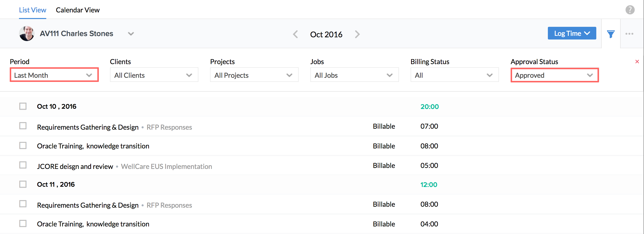
Task: Open the Billing Status dropdown
Action: tap(454, 75)
